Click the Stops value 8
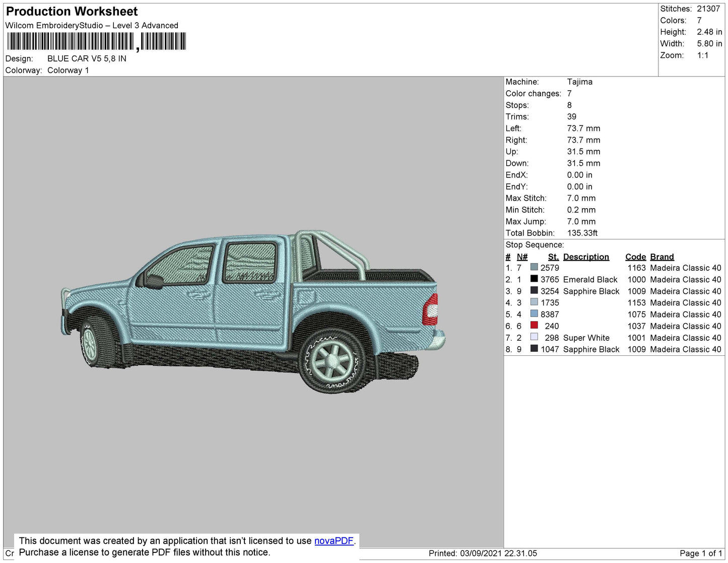This screenshot has height=563, width=728. (x=569, y=105)
